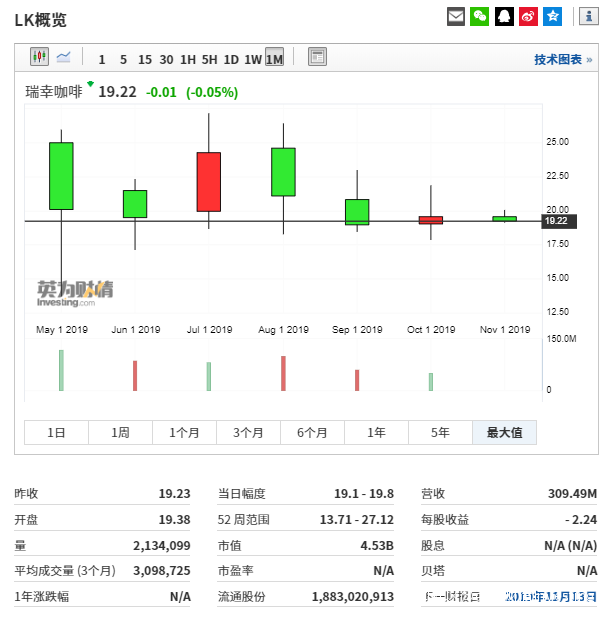Click the Oct 2019 red candlestick
Image resolution: width=607 pixels, height=618 pixels.
[x=431, y=220]
